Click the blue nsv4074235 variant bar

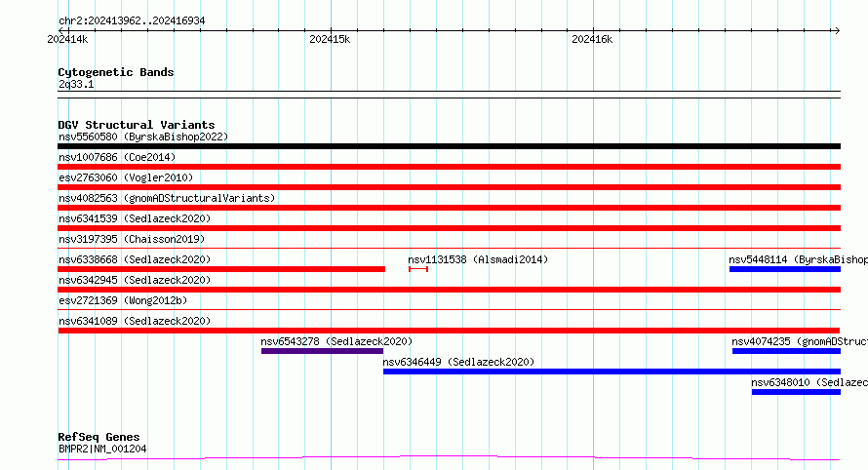pyautogui.click(x=786, y=351)
